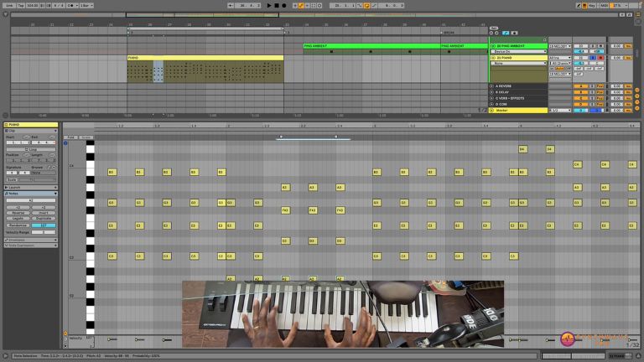Click the Velocity Range value field
Screen dimensions: 644x362
click(x=44, y=232)
